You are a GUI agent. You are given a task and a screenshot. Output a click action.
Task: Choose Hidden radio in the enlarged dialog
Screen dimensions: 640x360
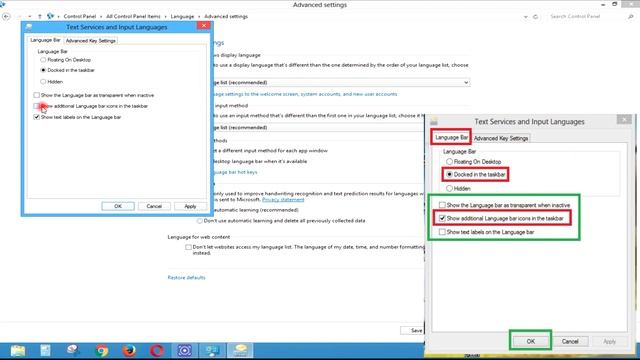pyautogui.click(x=449, y=189)
